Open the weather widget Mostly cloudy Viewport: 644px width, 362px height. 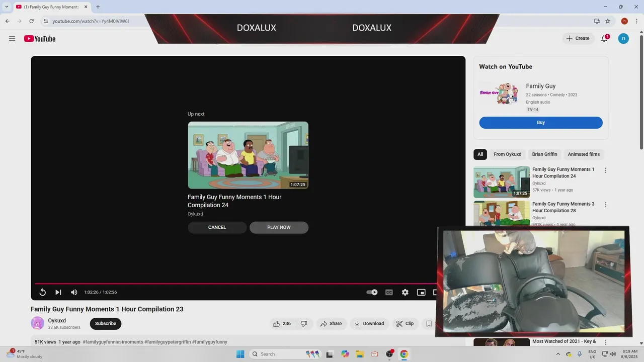click(x=24, y=354)
